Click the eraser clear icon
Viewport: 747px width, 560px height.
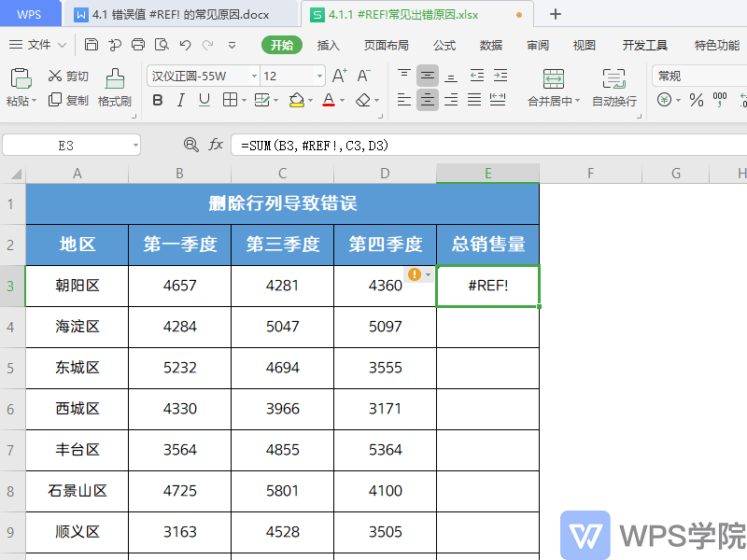point(363,100)
